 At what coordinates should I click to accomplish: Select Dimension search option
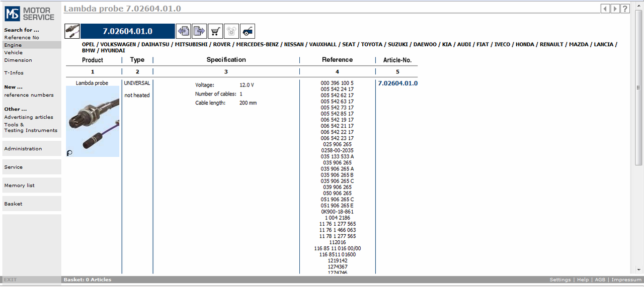pyautogui.click(x=18, y=60)
